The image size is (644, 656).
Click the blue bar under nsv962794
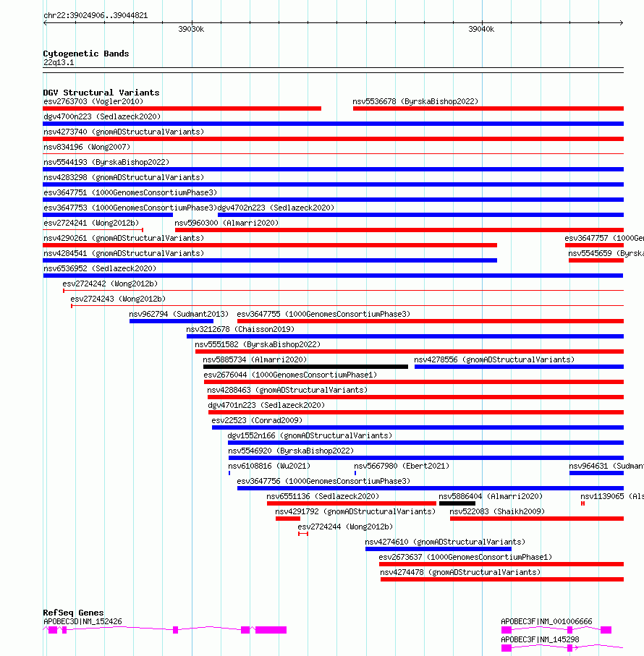click(x=171, y=321)
